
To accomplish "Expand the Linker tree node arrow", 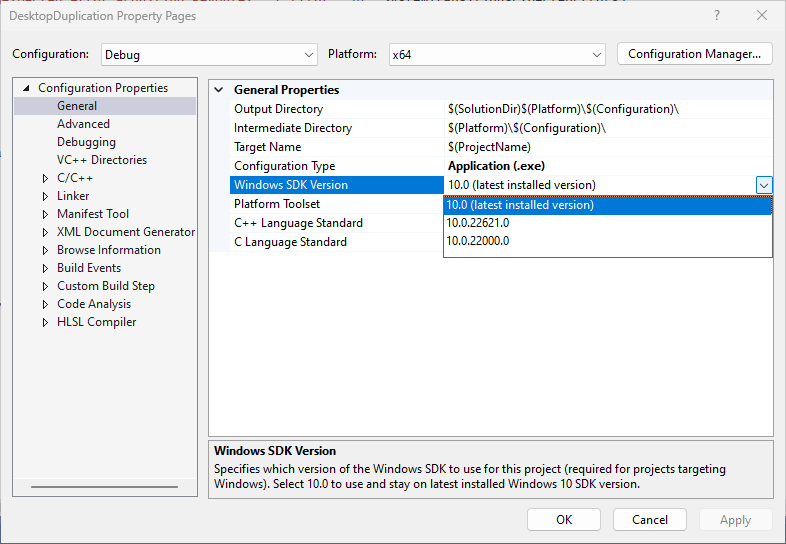I will coord(45,196).
